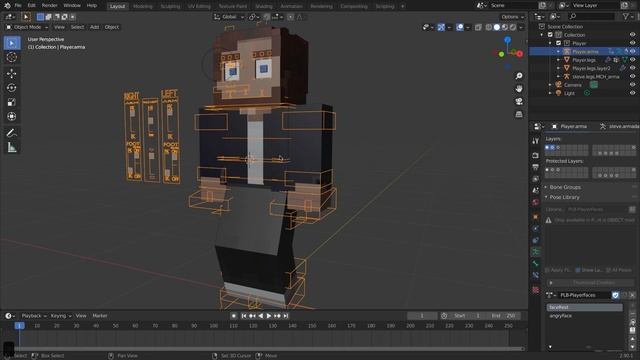Toggle visibility of Light object
Screen dimensions: 640x360
(x=632, y=93)
